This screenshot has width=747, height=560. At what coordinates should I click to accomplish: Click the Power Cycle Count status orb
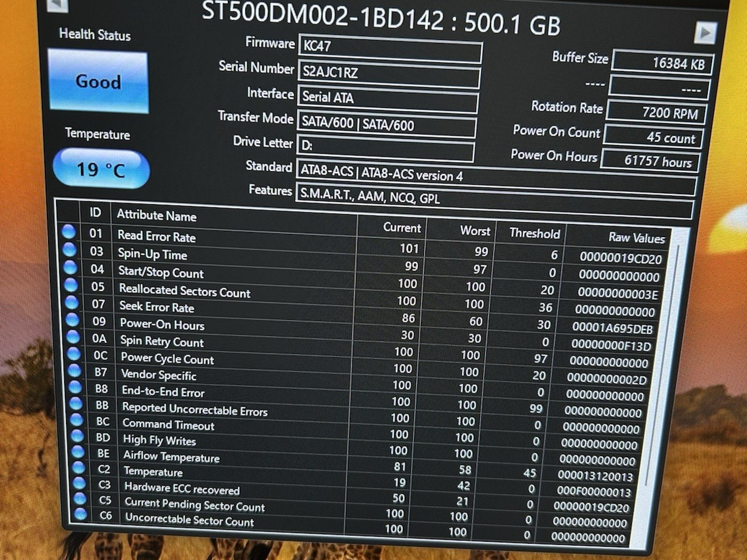click(74, 354)
